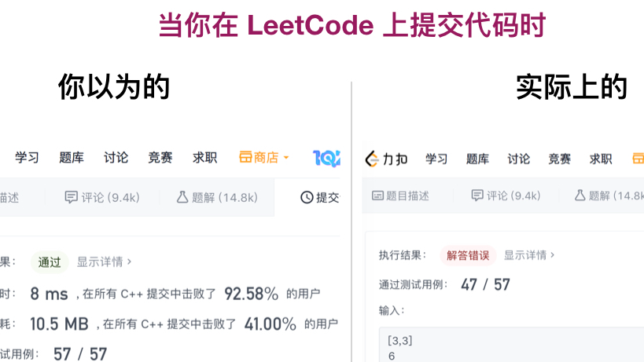Click the blue 1Q badge icon
The image size is (644, 362).
[x=326, y=158]
